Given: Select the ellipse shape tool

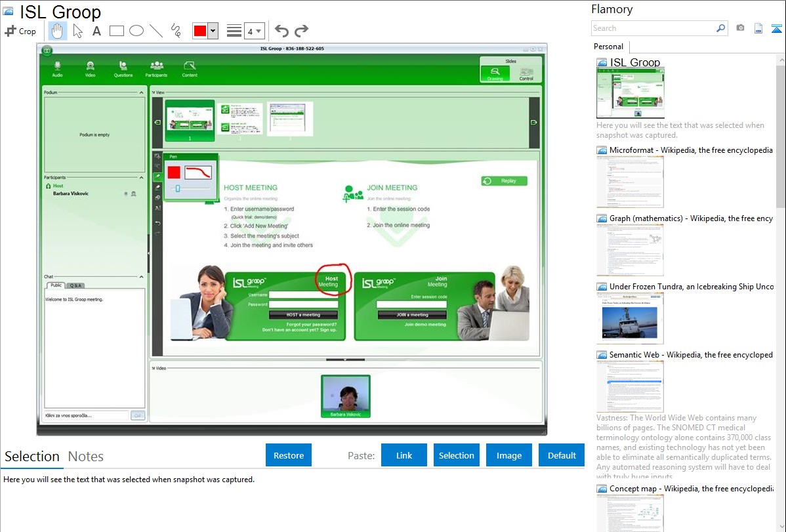Looking at the screenshot, I should [136, 31].
